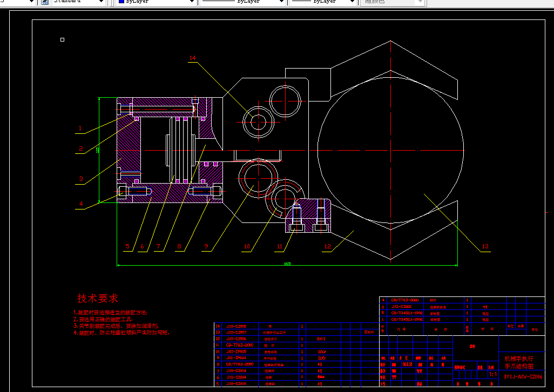554x392 pixels.
Task: Click code GB/T3452.1-1992 in parts list row 1
Action: point(407,319)
